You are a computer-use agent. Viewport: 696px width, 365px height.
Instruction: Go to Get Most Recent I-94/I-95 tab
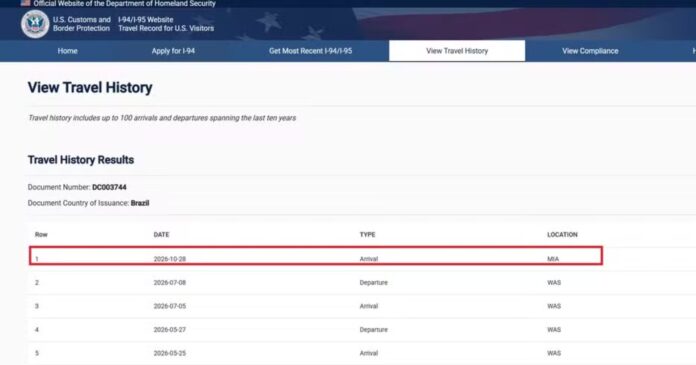click(310, 51)
